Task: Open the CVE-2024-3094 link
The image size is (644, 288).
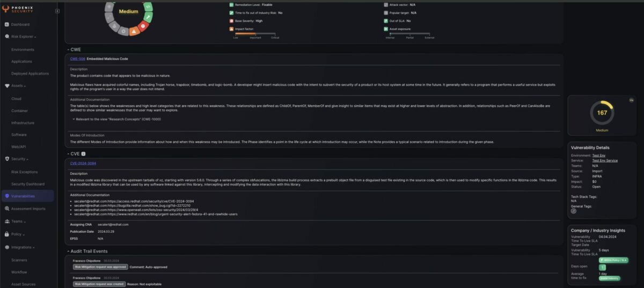Action: point(83,163)
